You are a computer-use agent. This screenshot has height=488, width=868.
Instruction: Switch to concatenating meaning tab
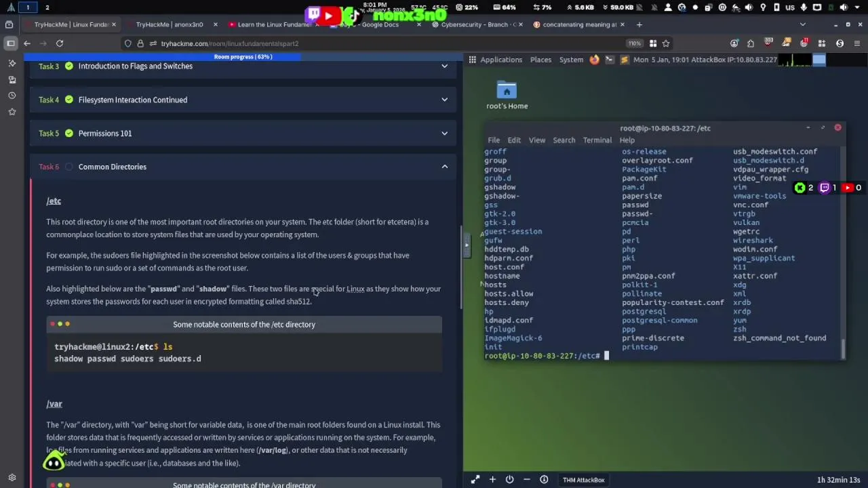coord(578,24)
